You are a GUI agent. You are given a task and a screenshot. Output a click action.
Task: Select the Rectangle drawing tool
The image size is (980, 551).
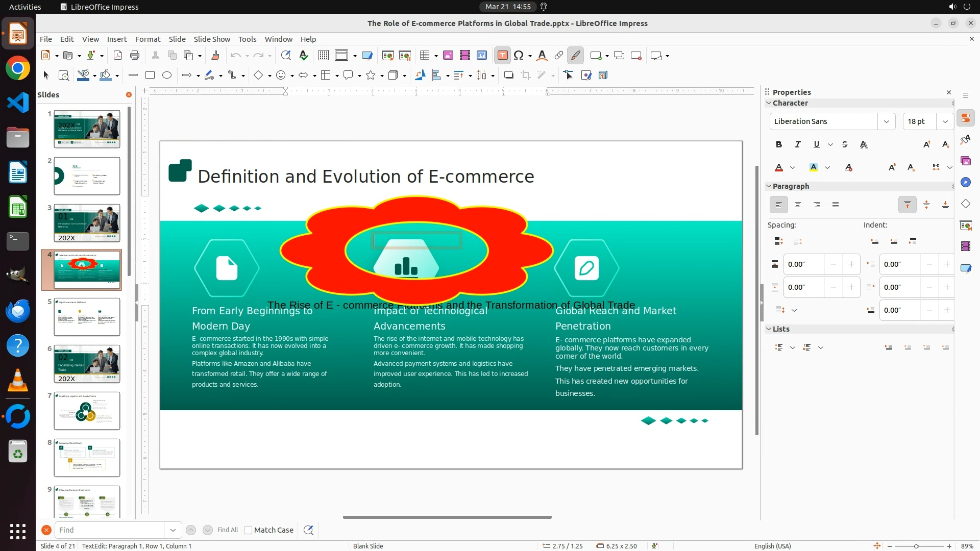pos(150,76)
